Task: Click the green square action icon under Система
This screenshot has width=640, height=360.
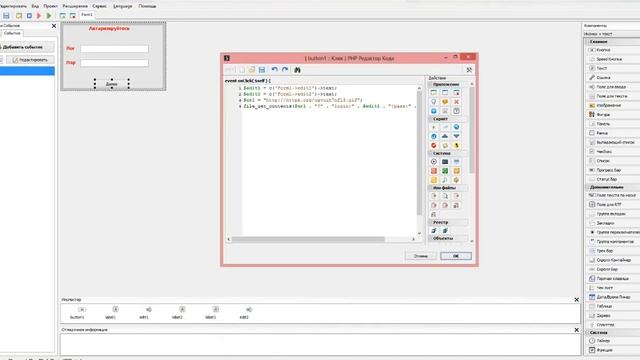Action: click(445, 171)
